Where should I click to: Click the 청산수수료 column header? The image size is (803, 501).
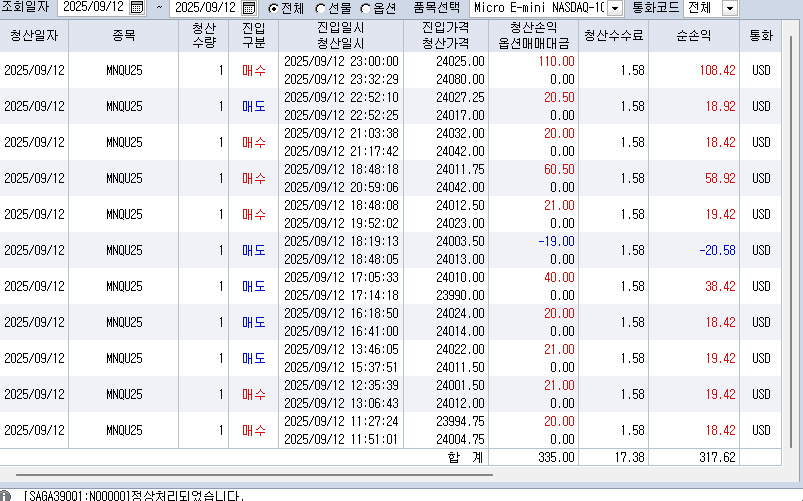tap(614, 36)
